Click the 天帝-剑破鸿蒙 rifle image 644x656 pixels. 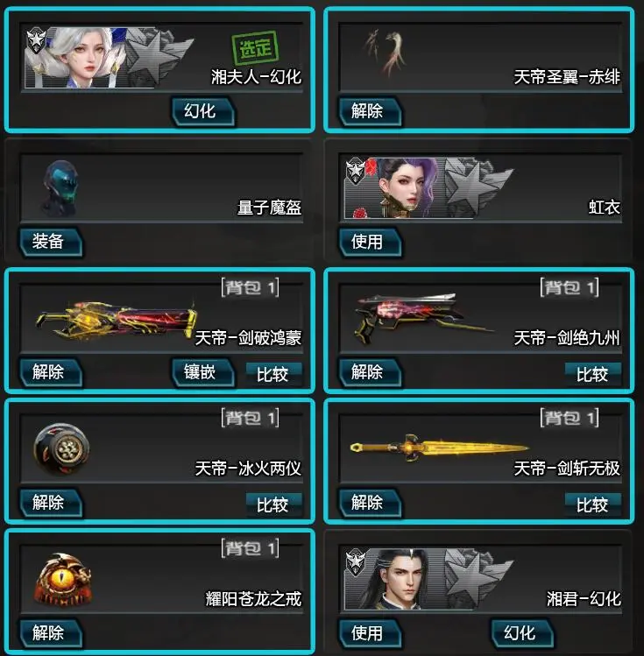117,319
